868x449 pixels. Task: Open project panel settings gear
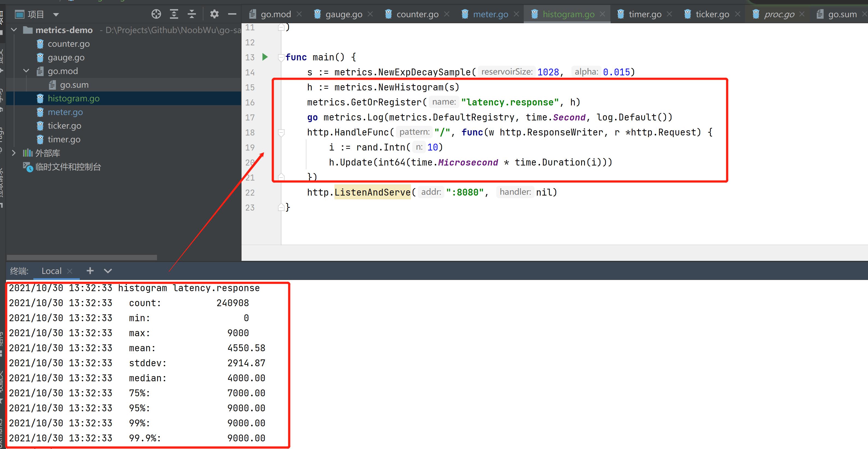click(214, 14)
